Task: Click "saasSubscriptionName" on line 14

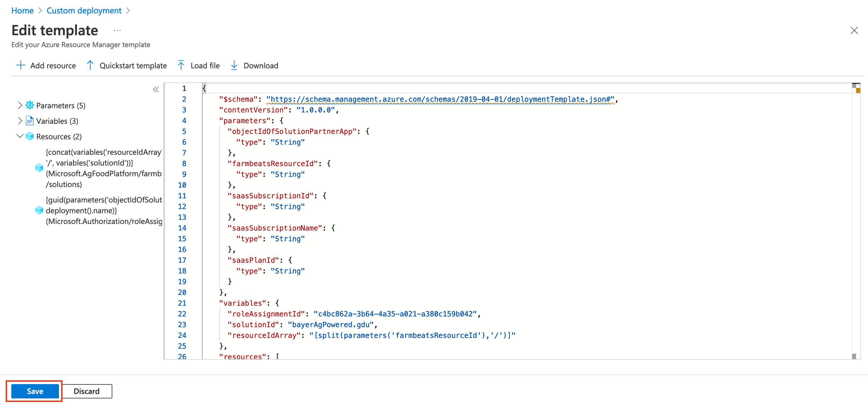Action: tap(275, 228)
